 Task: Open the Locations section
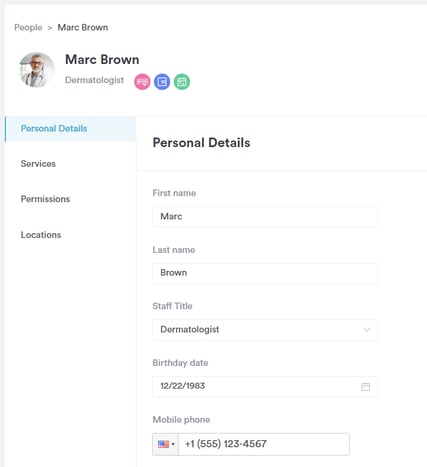click(41, 235)
